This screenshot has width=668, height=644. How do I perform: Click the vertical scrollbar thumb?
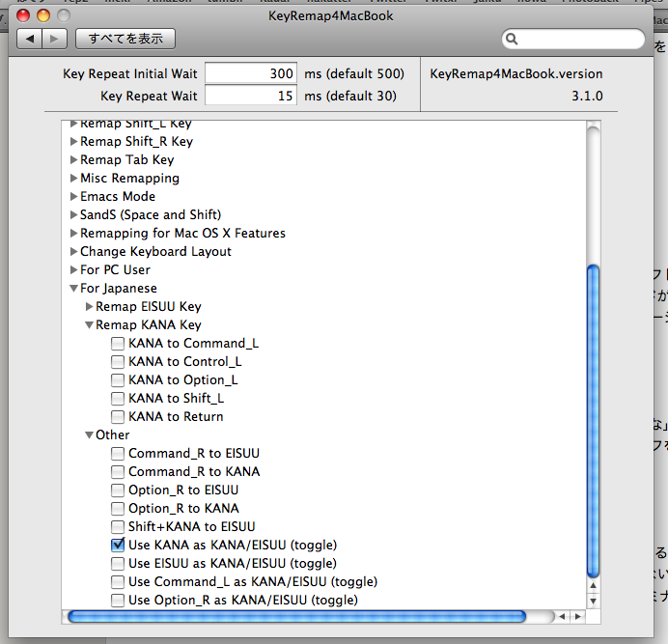pyautogui.click(x=593, y=425)
